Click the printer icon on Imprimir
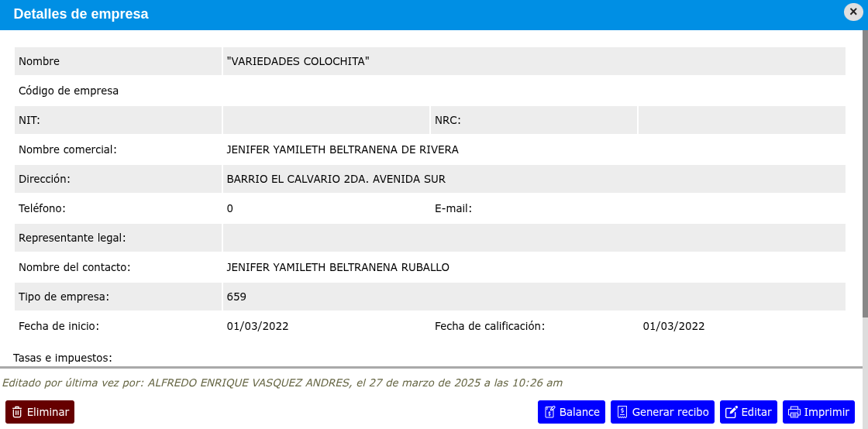Screen dimensions: 868x429 click(x=794, y=412)
